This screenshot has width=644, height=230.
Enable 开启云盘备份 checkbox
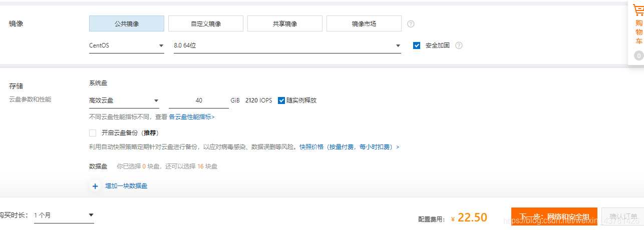[x=93, y=133]
